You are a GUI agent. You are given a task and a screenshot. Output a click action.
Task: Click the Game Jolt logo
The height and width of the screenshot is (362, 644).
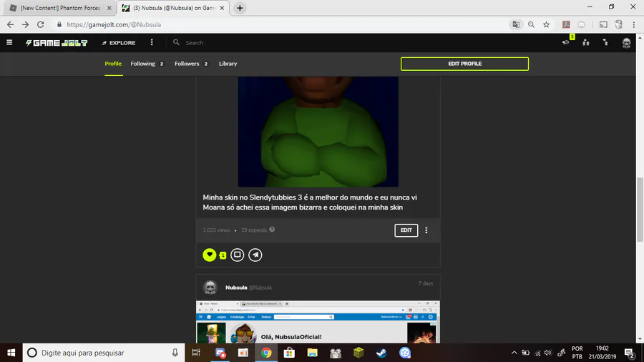click(57, 43)
